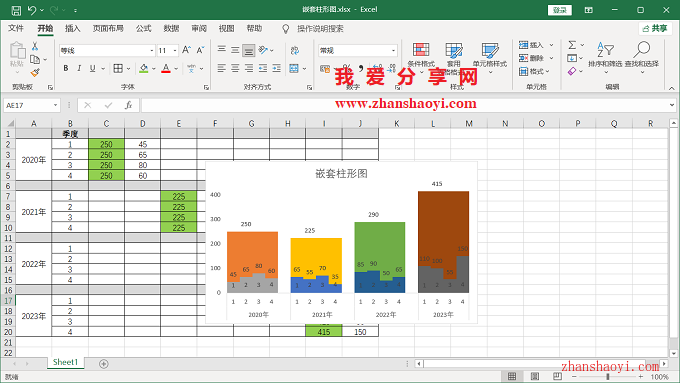
Task: Select the Format Painter brush
Action: 35,72
